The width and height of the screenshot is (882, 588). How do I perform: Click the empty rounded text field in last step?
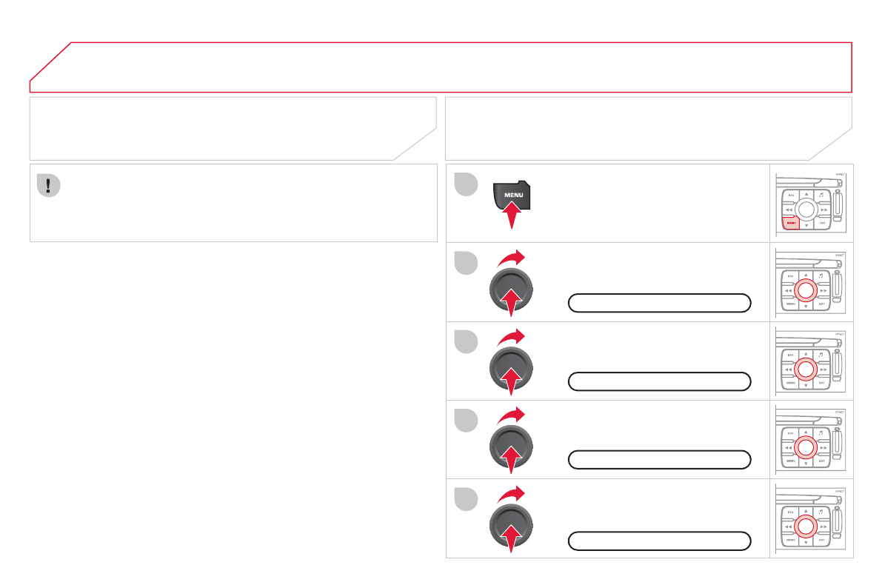pyautogui.click(x=659, y=541)
